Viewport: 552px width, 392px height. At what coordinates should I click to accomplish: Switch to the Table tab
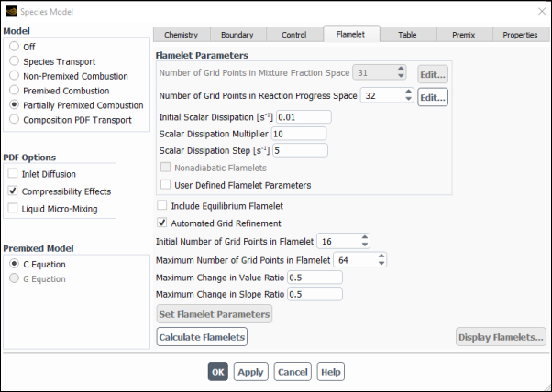point(407,35)
